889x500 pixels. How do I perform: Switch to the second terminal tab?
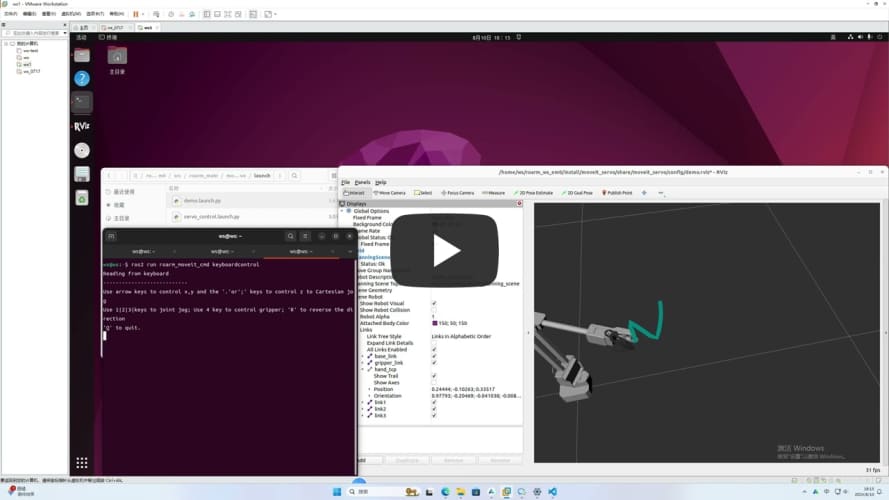tap(221, 251)
